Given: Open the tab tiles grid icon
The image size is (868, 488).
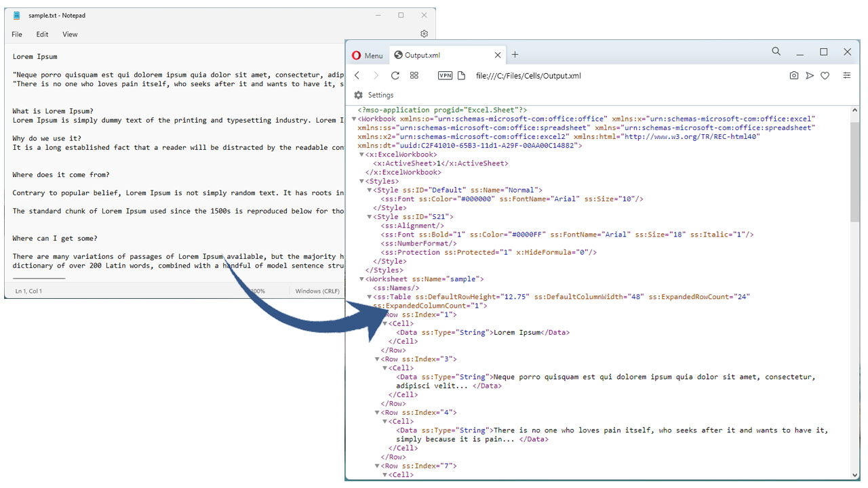Looking at the screenshot, I should pyautogui.click(x=414, y=75).
